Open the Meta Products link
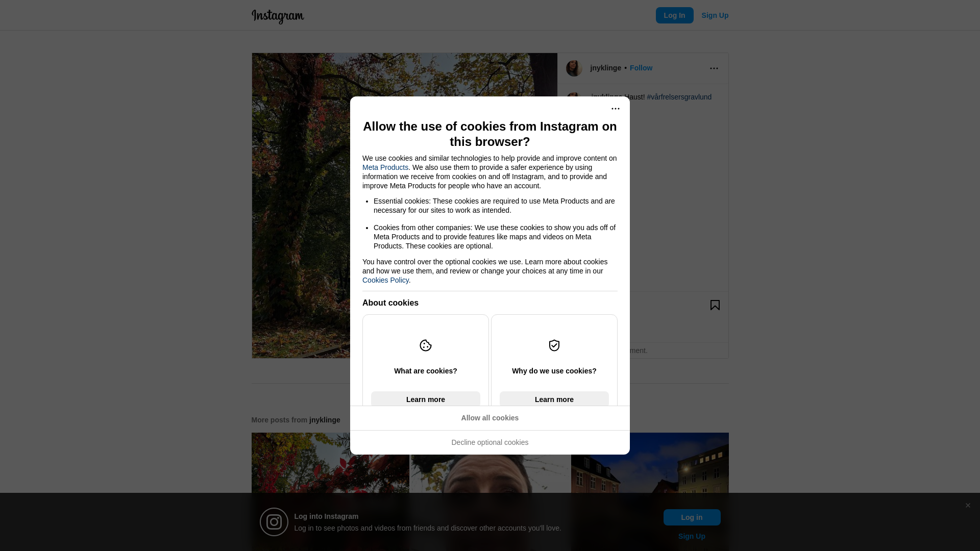The height and width of the screenshot is (551, 980). click(x=385, y=167)
